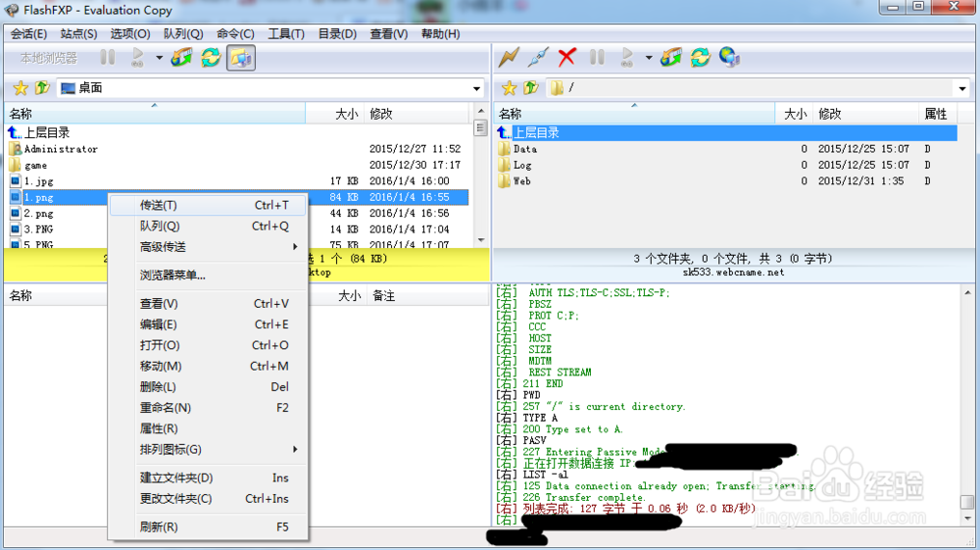Select the game folder in local pane
Screen dimensions: 980x550
[35, 165]
